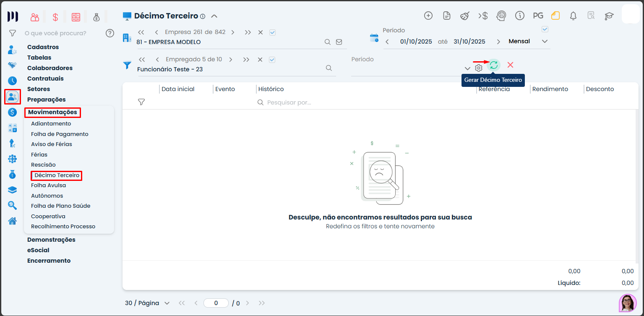This screenshot has height=316, width=644.
Task: Click the green Gerar Décimo Terceiro refresh icon
Action: [x=494, y=65]
